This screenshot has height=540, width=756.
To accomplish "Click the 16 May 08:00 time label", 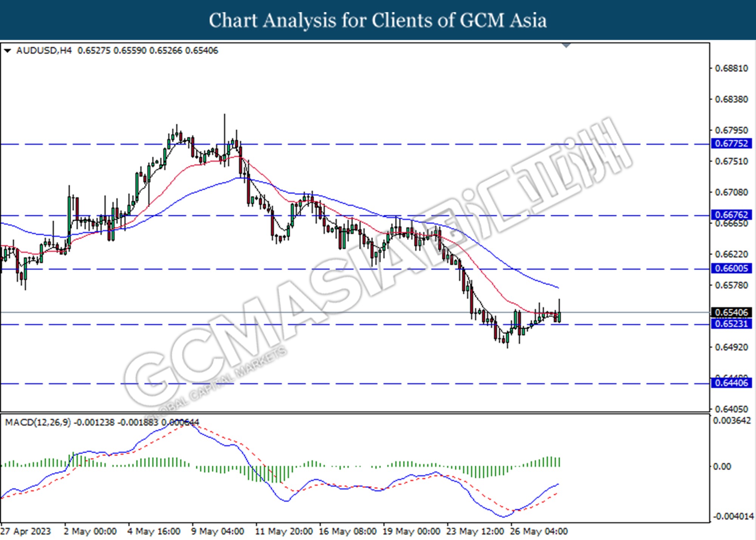I will click(x=348, y=531).
